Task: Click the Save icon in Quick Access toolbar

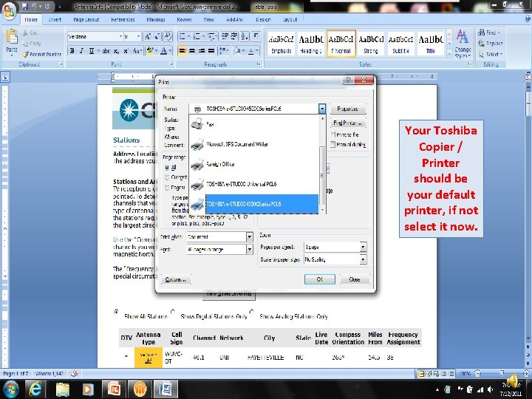Action: [25, 7]
